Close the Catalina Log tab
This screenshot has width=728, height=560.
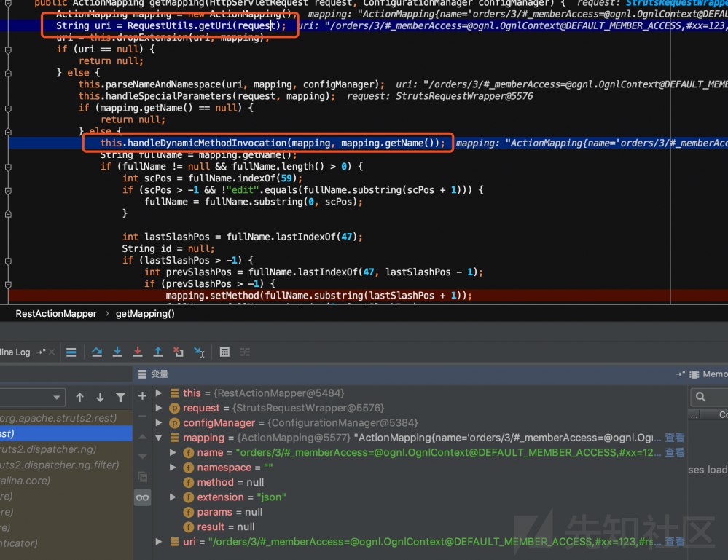52,352
